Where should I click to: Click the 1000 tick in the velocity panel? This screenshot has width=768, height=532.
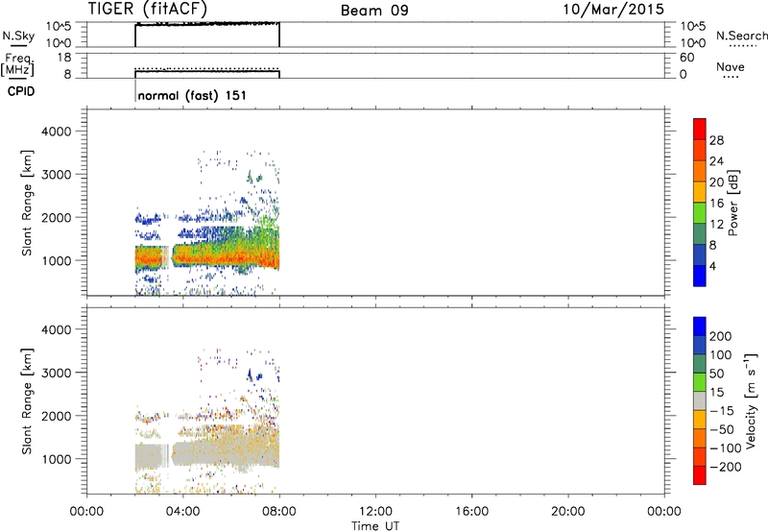pos(56,459)
